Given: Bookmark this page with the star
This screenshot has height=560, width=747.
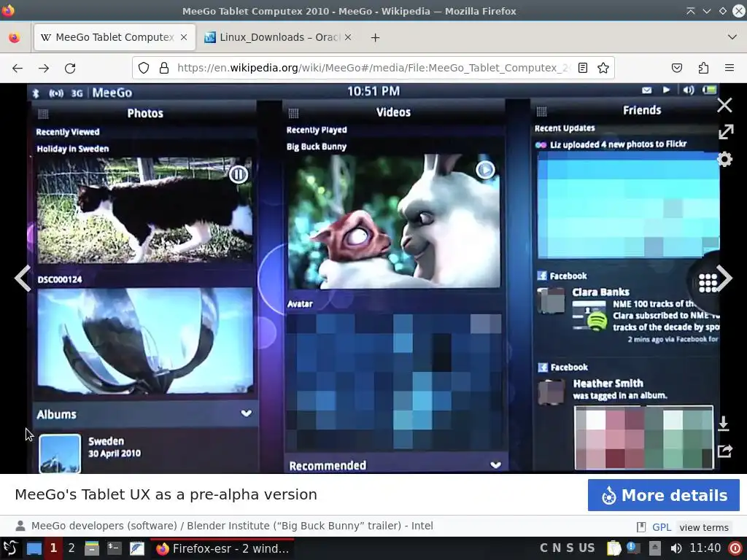Looking at the screenshot, I should click(603, 68).
